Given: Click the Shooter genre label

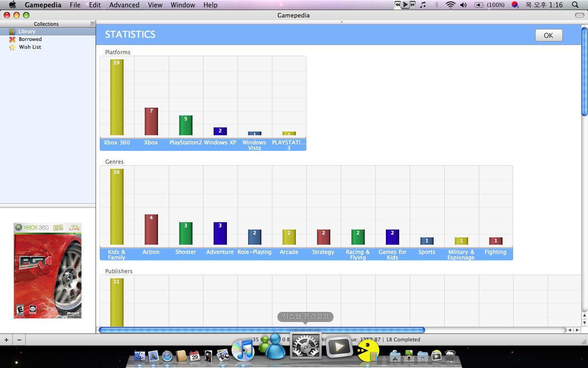Looking at the screenshot, I should pos(186,252).
